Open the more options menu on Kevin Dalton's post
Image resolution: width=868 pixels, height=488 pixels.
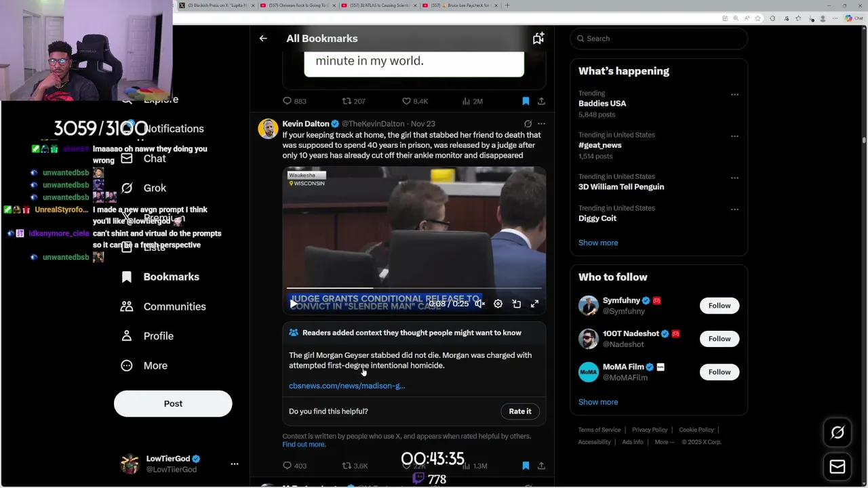541,124
